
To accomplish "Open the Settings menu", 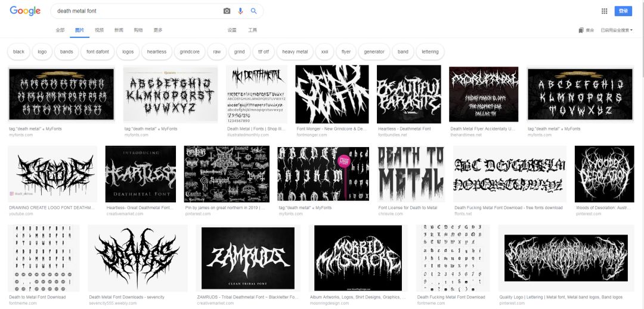I will 232,30.
